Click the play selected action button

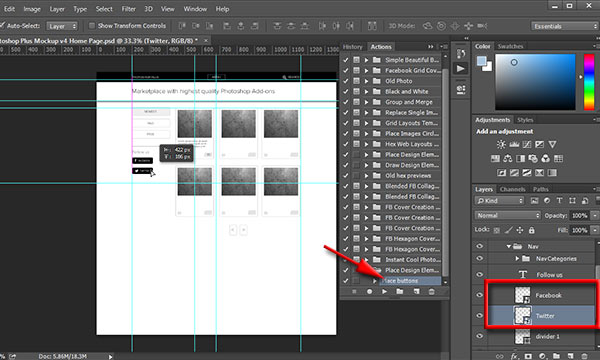(x=385, y=292)
